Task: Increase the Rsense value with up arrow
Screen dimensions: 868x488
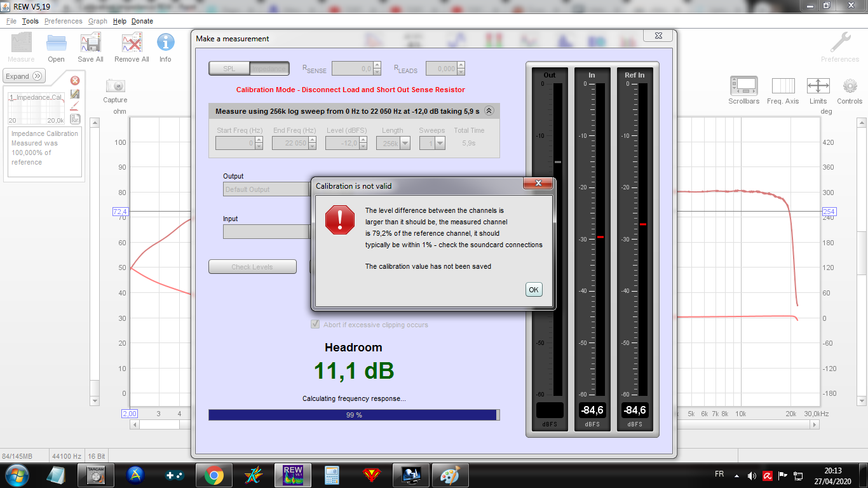Action: [x=377, y=65]
